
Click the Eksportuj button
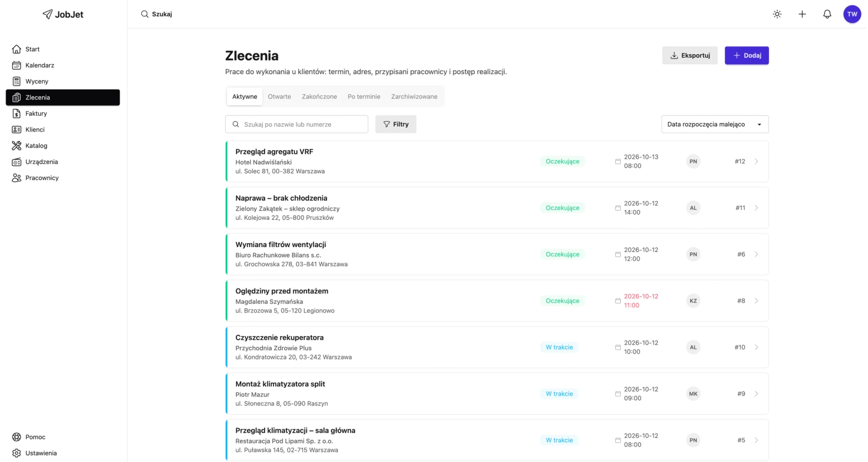coord(690,55)
